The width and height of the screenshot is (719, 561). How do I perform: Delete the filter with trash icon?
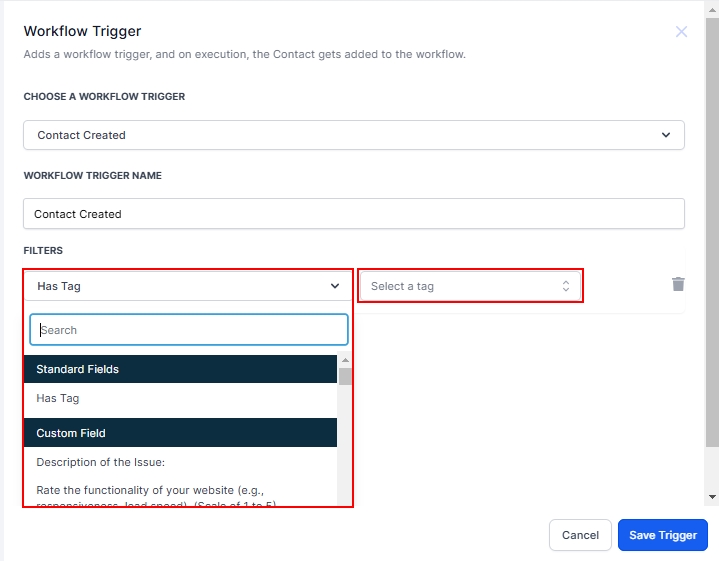tap(678, 284)
